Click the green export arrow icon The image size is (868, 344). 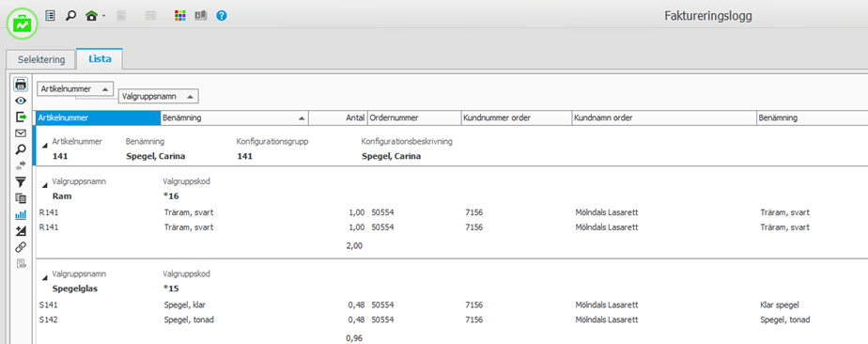pyautogui.click(x=21, y=117)
